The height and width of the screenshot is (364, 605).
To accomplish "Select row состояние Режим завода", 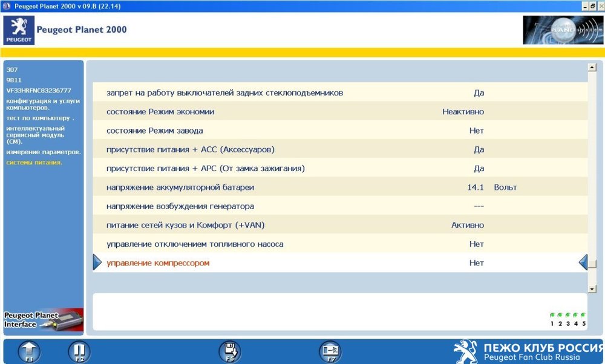I will pyautogui.click(x=340, y=131).
